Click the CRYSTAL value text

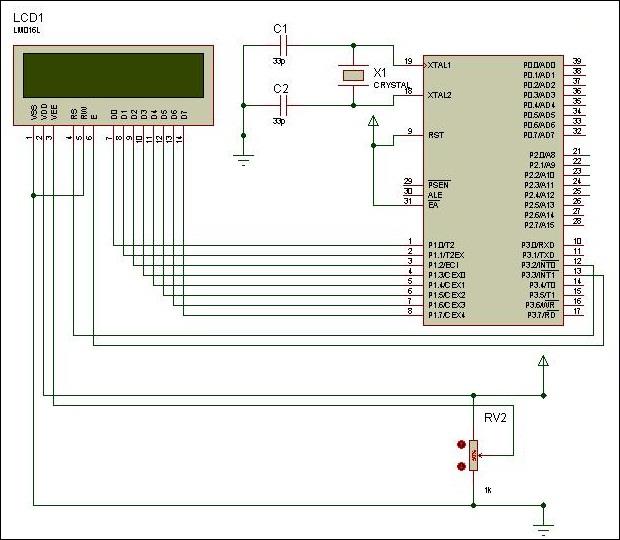pos(392,85)
